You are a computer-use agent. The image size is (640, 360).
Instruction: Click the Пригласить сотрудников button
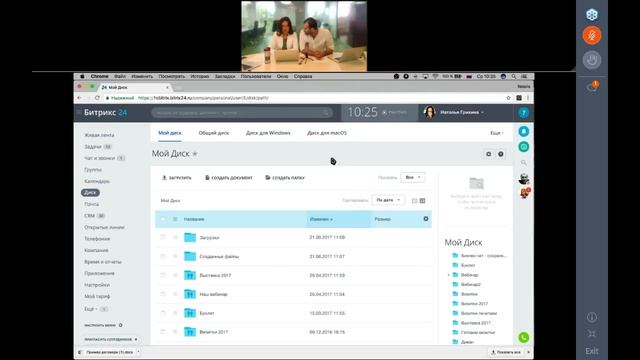tap(111, 339)
